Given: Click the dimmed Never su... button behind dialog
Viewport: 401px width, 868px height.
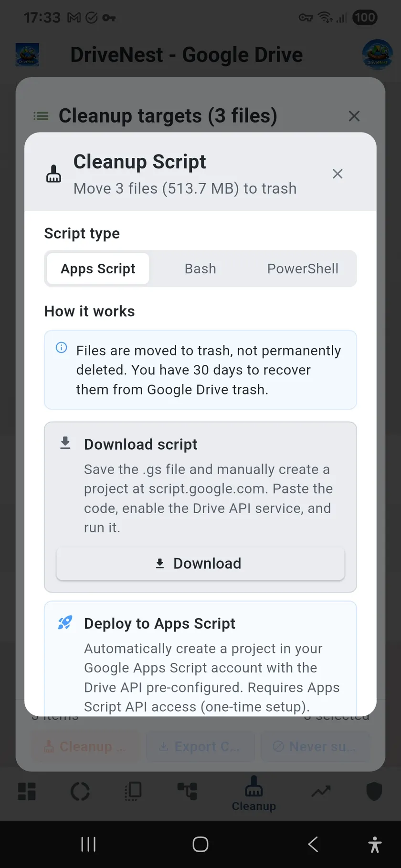Looking at the screenshot, I should click(x=315, y=746).
